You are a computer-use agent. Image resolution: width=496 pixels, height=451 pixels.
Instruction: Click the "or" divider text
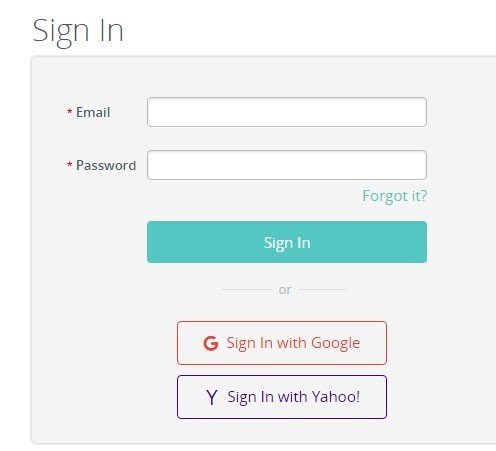pyautogui.click(x=285, y=290)
